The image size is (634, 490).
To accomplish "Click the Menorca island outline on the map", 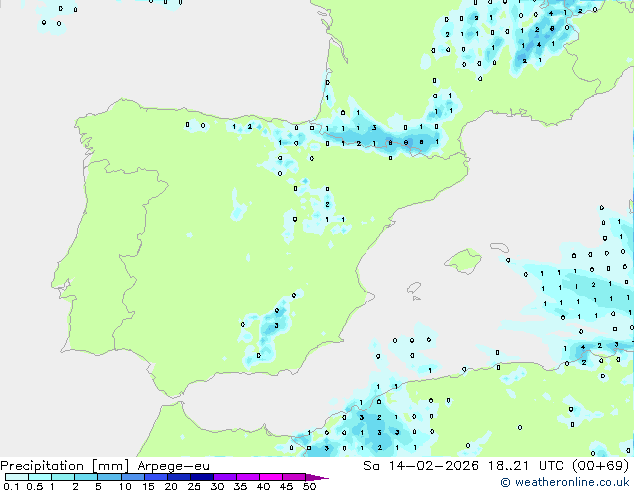I will [500, 247].
